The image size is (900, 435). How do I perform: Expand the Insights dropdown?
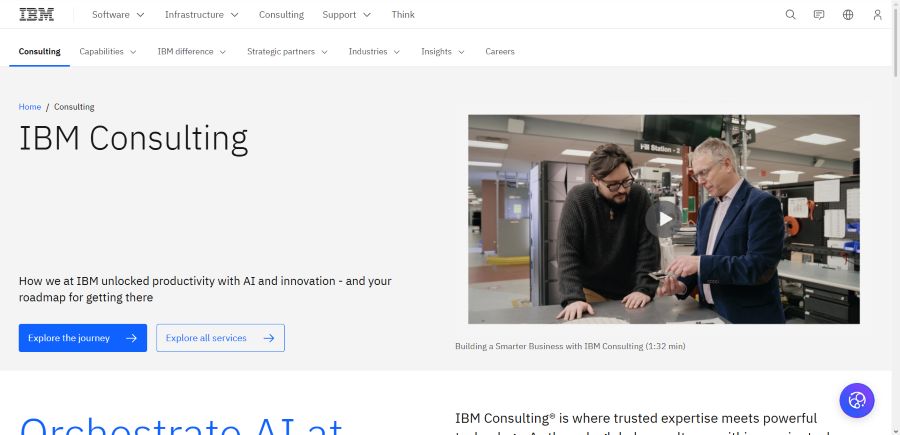pos(443,51)
